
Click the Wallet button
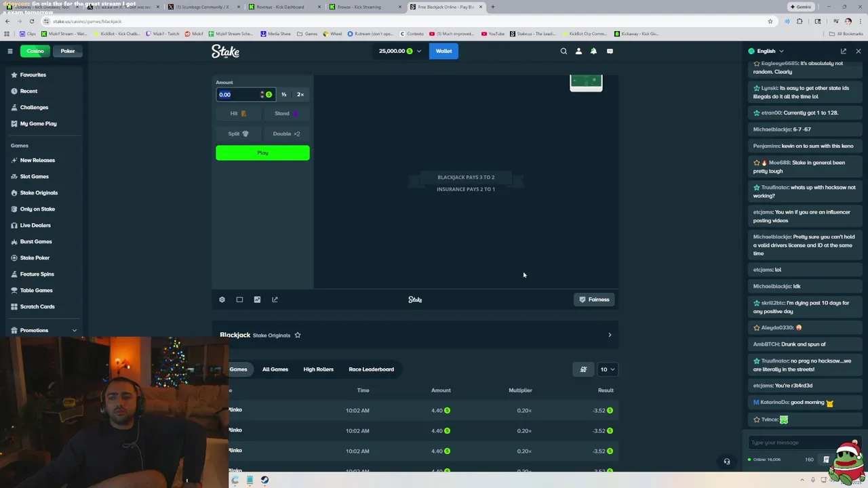coord(443,51)
